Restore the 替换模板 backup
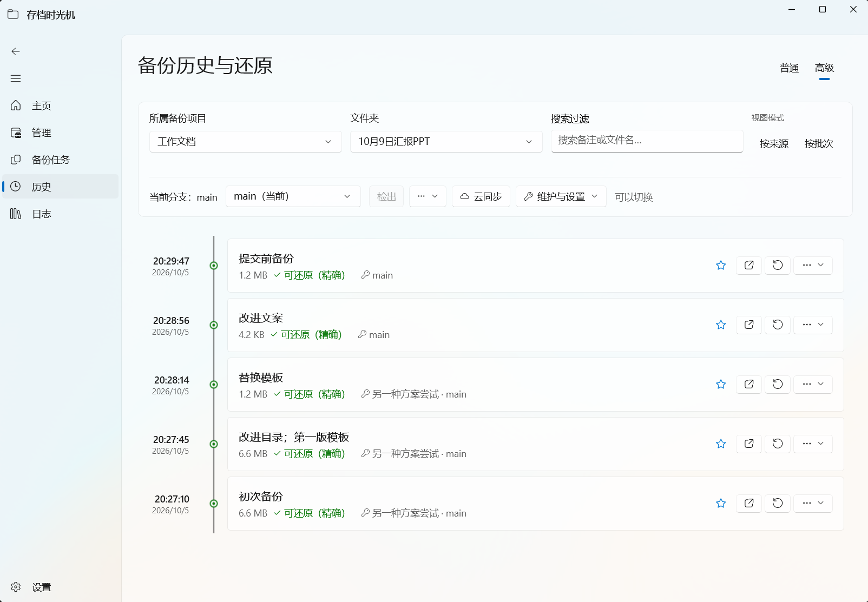The width and height of the screenshot is (868, 602). pos(778,384)
